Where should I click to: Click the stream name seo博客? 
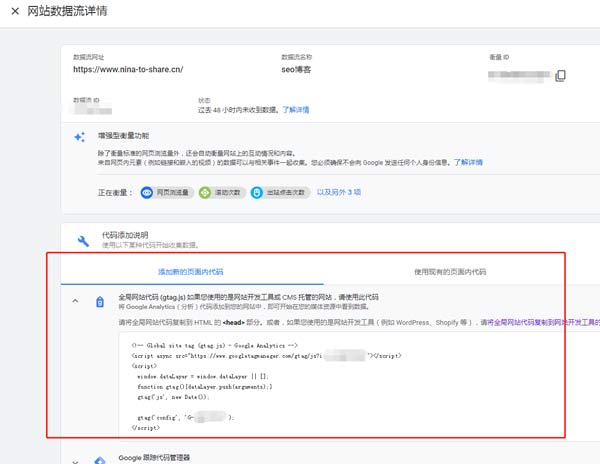coord(296,70)
